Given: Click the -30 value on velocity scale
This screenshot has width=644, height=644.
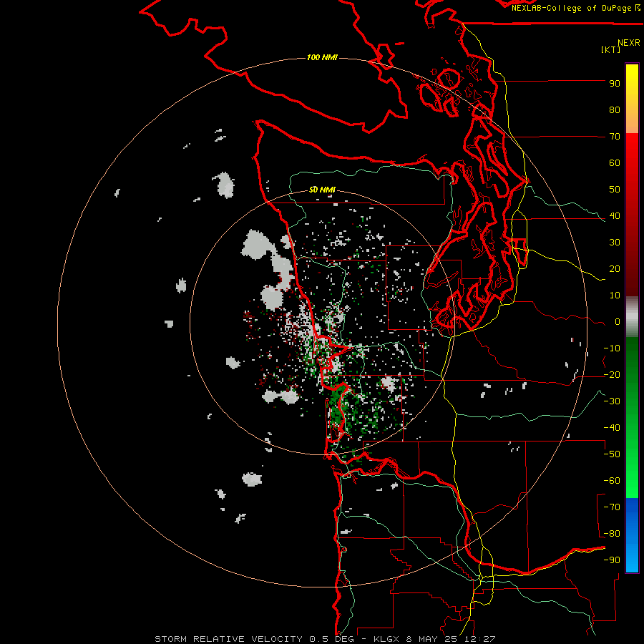Looking at the screenshot, I should click(612, 401).
